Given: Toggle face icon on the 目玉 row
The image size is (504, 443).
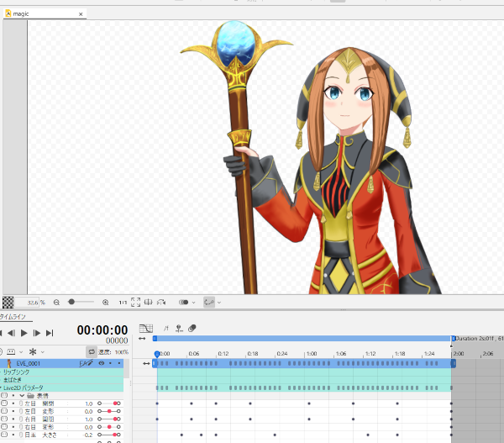Looking at the screenshot, I should (x=4, y=435).
